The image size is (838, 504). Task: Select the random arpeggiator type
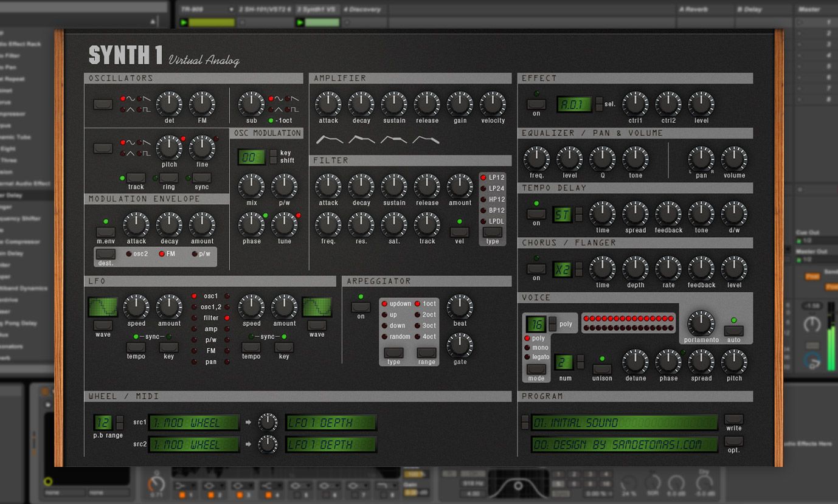396,336
